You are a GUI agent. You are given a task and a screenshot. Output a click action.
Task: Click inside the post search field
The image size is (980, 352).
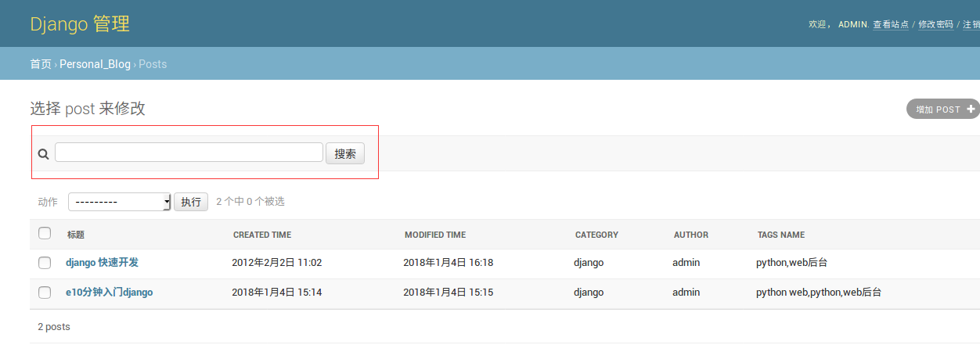[x=189, y=153]
